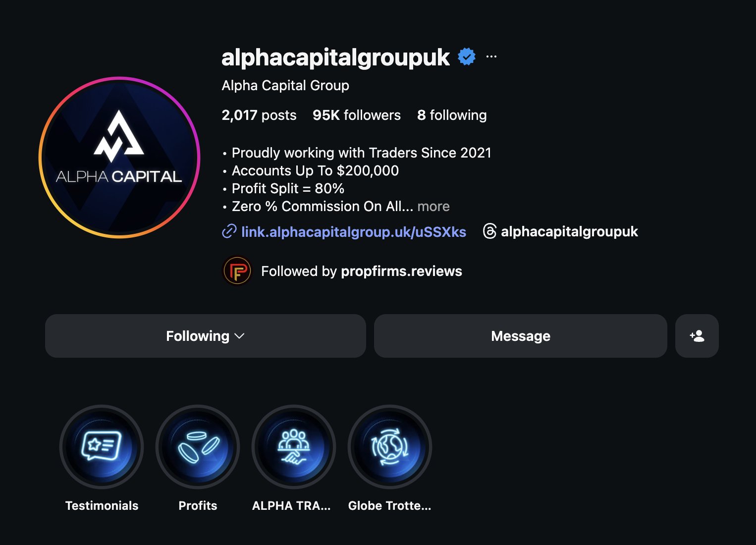
Task: Open the propfirms.reviews follower avatar
Action: click(x=237, y=271)
